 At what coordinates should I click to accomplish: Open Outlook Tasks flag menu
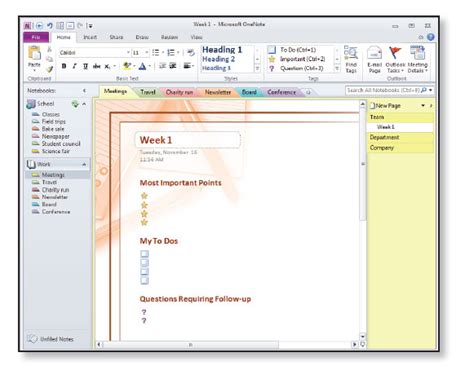tap(395, 59)
